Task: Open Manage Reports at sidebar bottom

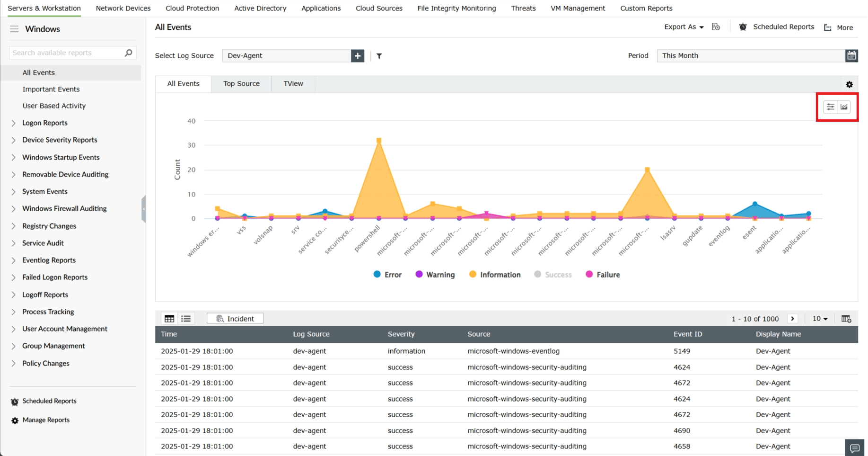Action: tap(45, 420)
